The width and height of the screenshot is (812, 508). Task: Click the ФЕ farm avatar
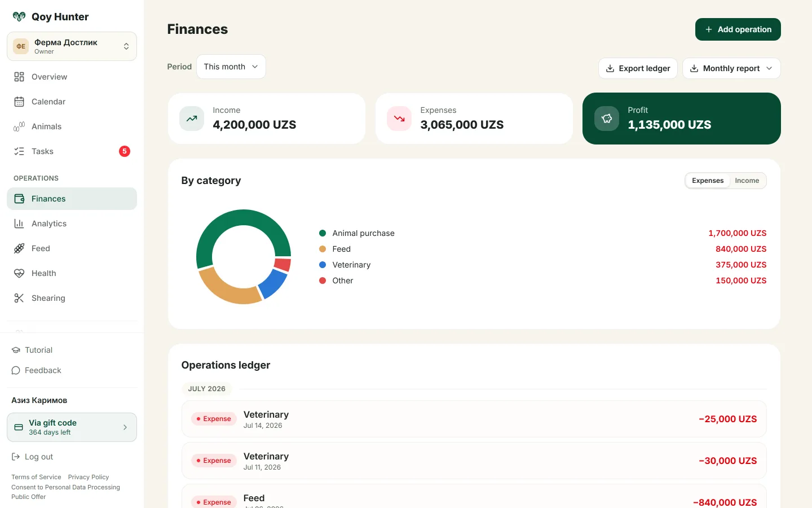(21, 46)
